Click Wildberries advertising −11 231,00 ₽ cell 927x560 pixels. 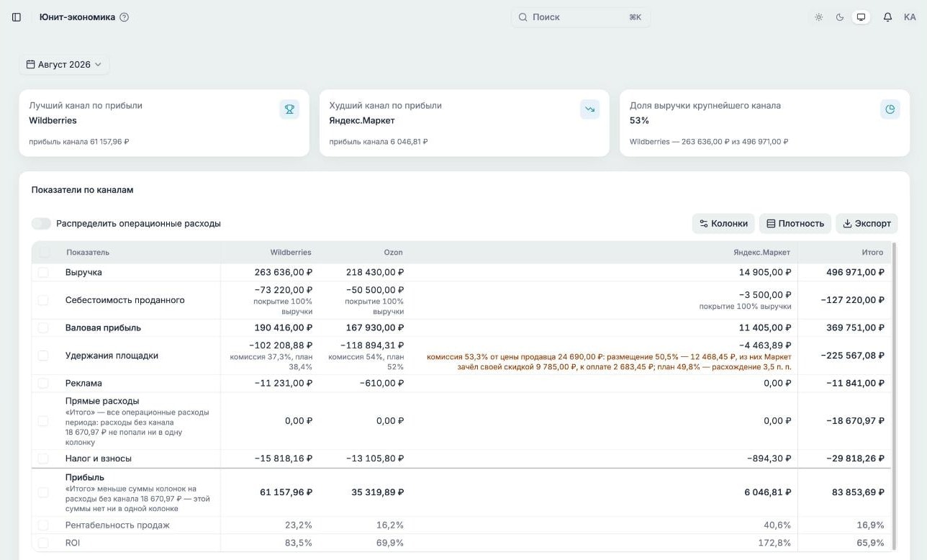click(x=284, y=384)
